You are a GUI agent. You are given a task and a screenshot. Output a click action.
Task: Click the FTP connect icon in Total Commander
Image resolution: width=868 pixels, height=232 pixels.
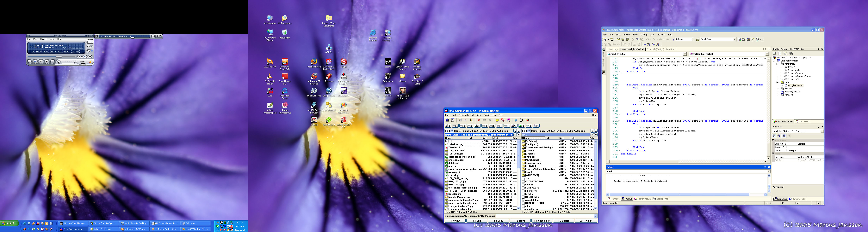point(503,120)
